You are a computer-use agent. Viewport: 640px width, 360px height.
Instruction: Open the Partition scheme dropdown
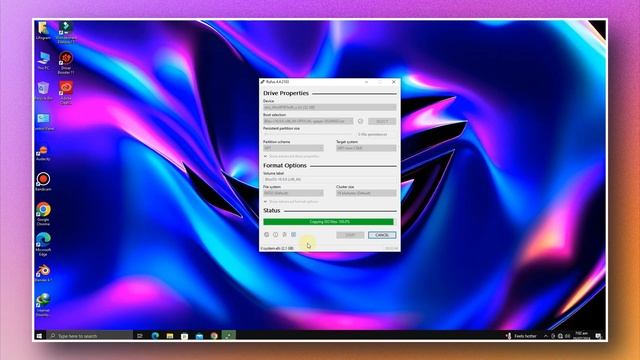pos(293,148)
